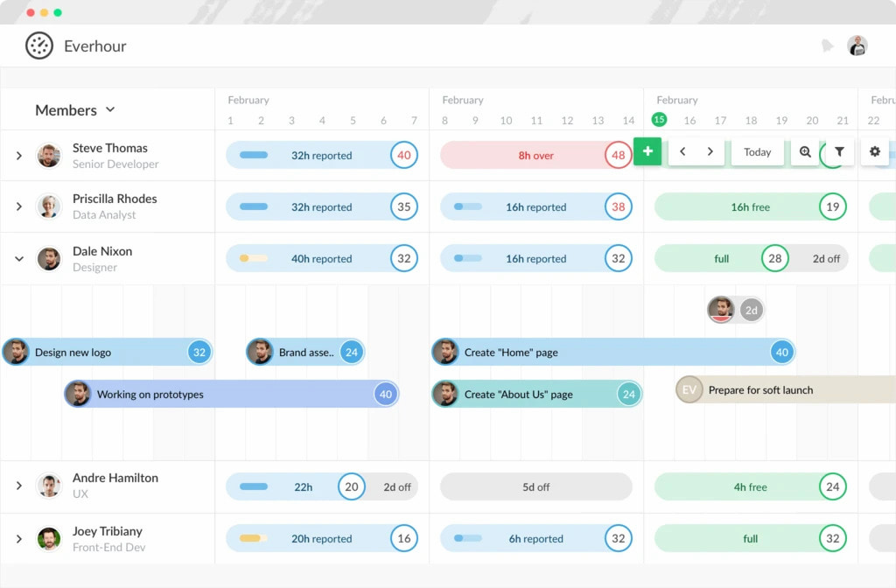Click Dale's avatar with the 2d badge

click(x=720, y=310)
